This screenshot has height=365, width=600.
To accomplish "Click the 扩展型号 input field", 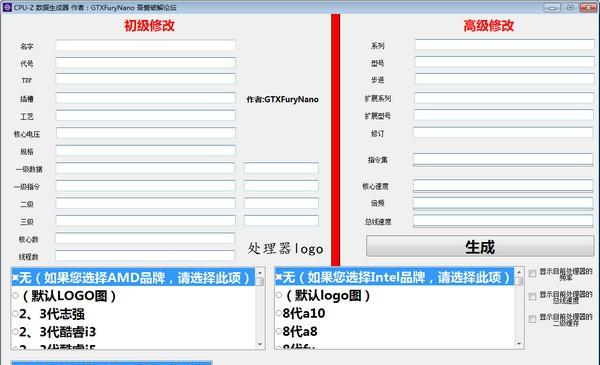I will coord(504,115).
